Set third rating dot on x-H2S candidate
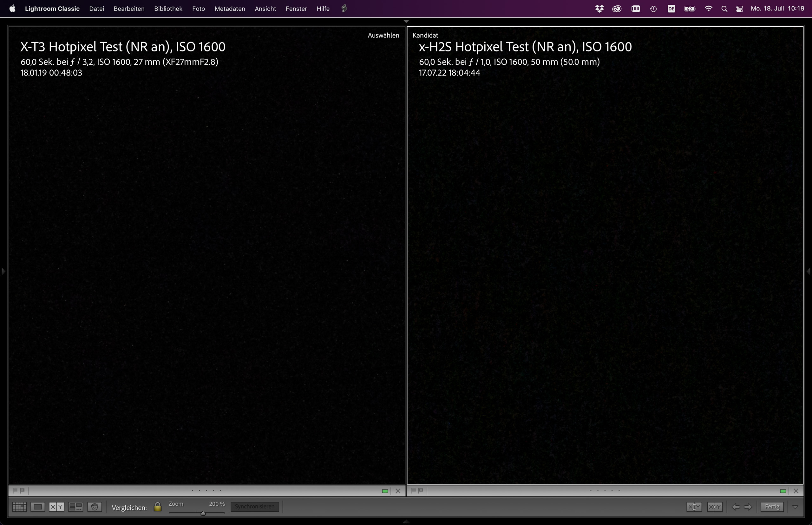This screenshot has height=525, width=812. (x=605, y=491)
